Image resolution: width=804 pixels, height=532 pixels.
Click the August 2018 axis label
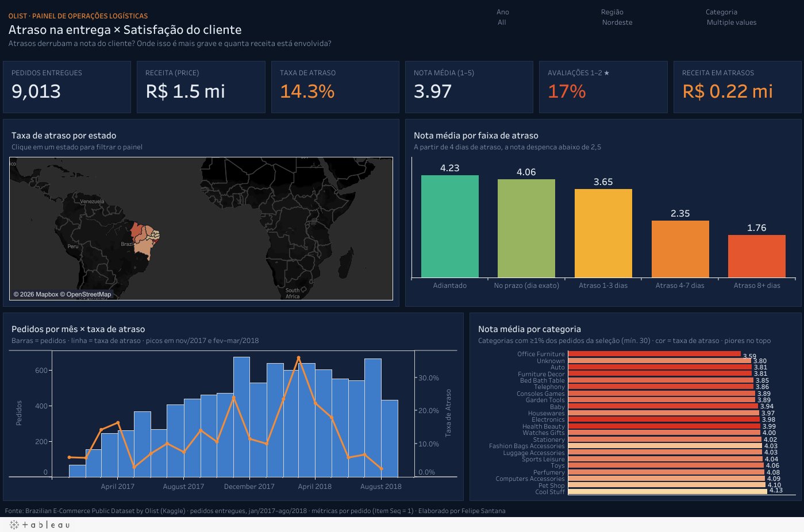[x=381, y=487]
